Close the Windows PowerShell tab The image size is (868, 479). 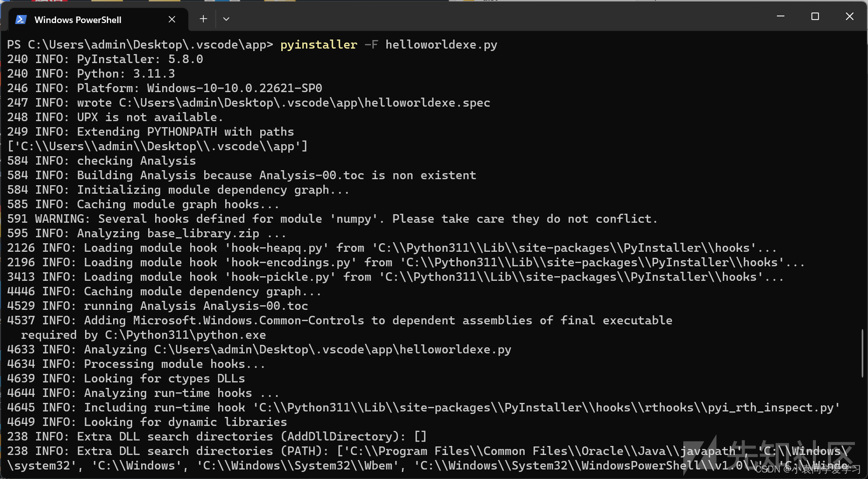point(172,19)
